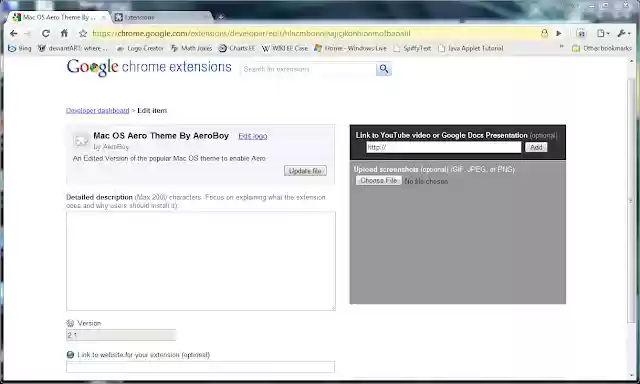The image size is (640, 384).
Task: Click the 'by AeroBoy' author text
Action: pos(111,146)
